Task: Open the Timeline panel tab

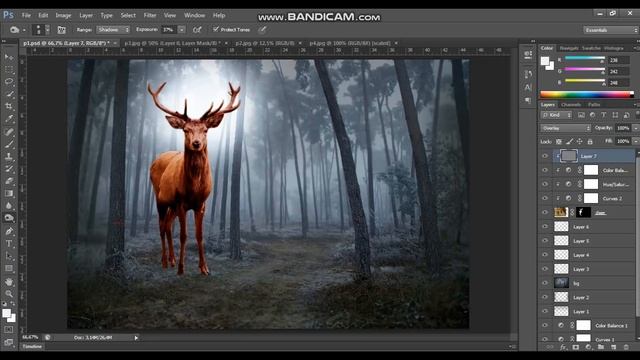Action: [x=32, y=347]
